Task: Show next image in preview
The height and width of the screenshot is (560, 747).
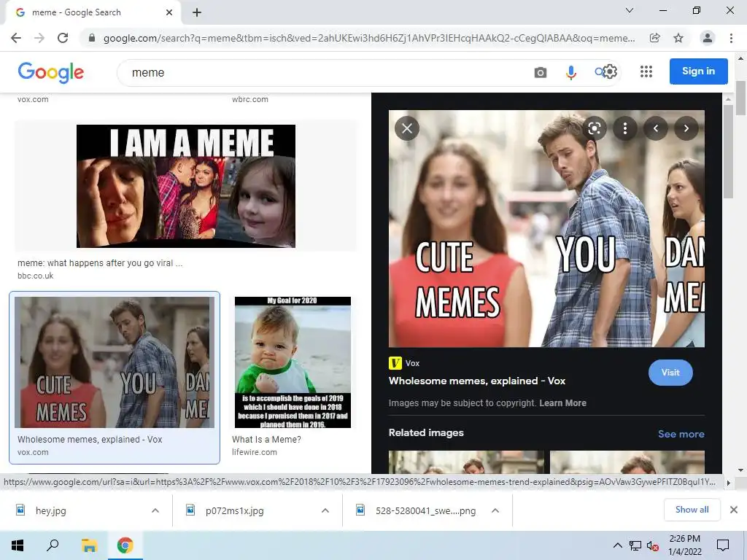Action: tap(686, 128)
